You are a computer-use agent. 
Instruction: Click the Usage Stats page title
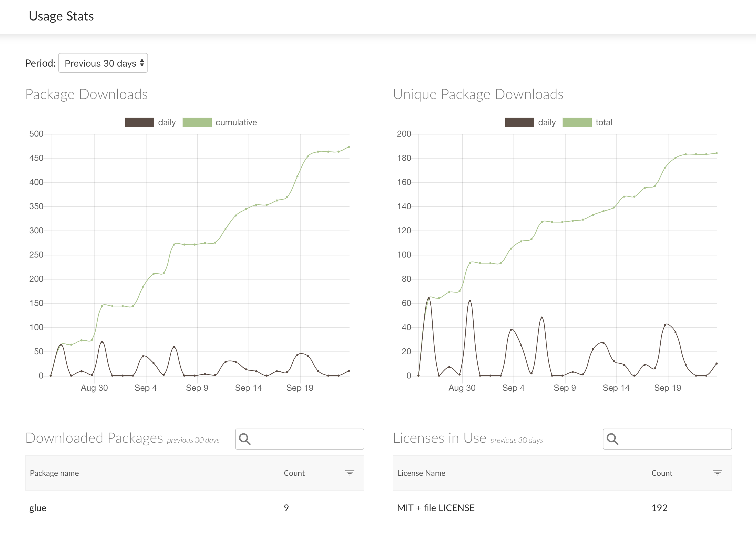(61, 16)
